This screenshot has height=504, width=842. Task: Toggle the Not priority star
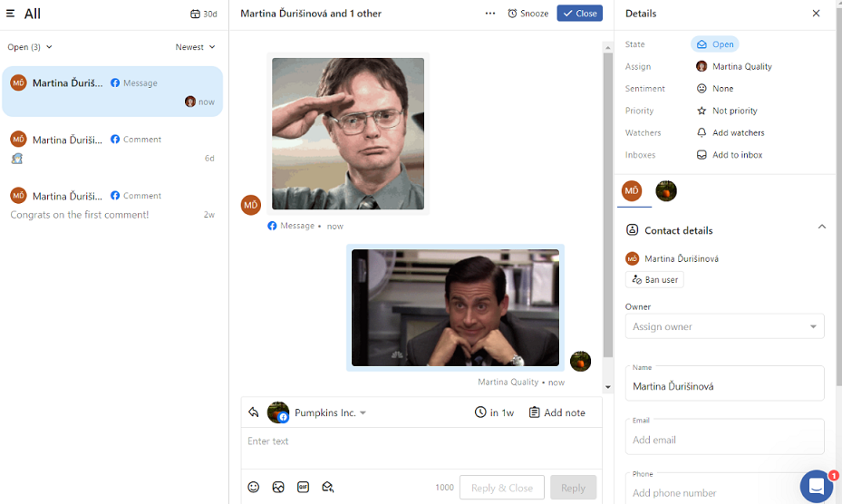pos(727,111)
